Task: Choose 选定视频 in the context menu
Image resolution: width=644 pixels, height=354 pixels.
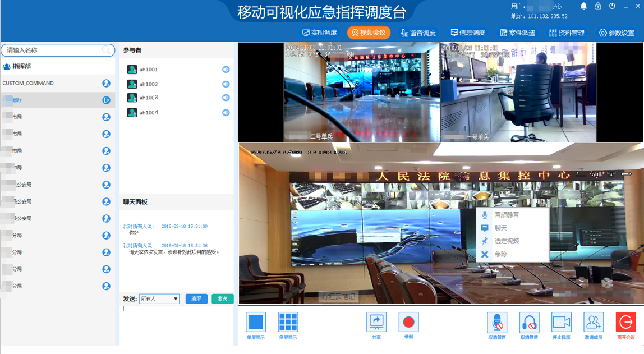Action: click(506, 241)
